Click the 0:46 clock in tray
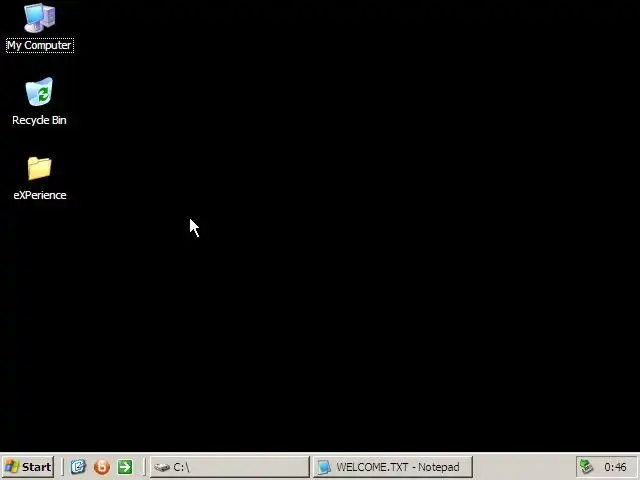 pos(615,467)
